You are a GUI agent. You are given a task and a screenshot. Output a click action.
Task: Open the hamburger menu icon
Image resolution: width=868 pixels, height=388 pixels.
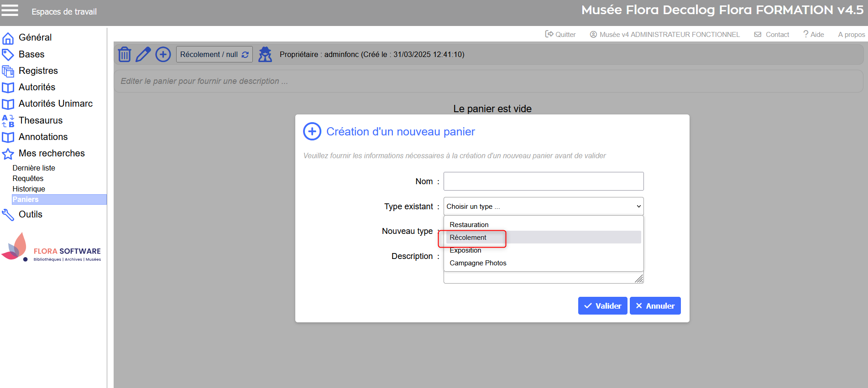pos(10,10)
